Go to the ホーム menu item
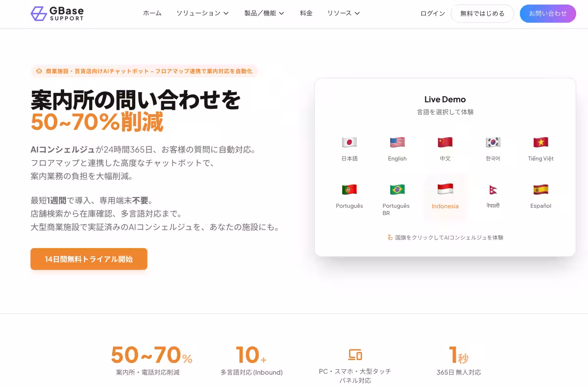Screen dimensions: 588x386 pyautogui.click(x=152, y=13)
